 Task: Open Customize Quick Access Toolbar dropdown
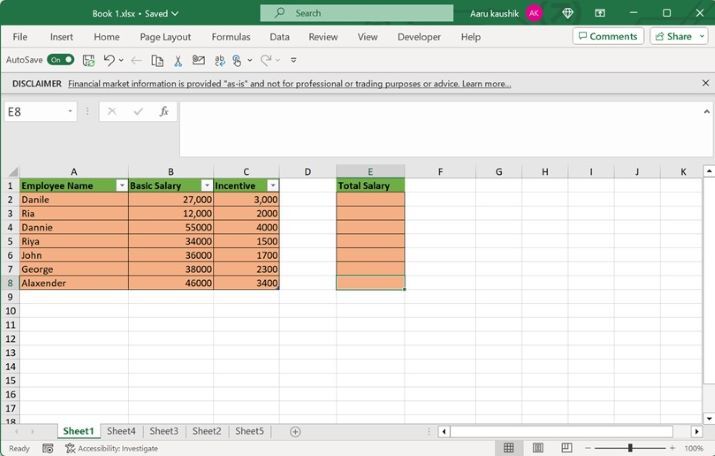coord(294,60)
